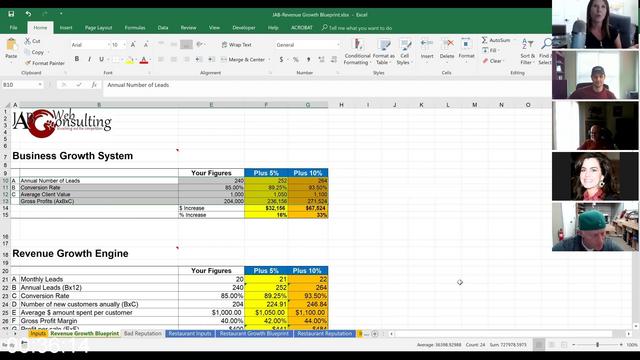Apply Accounting dollar number format
640x360 pixels.
281,60
